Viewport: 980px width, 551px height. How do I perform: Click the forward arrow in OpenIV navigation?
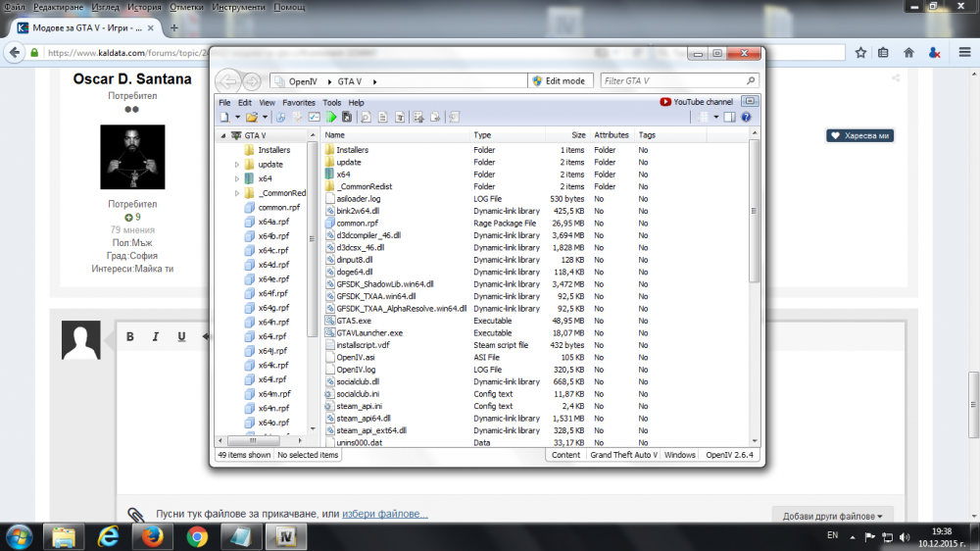[x=252, y=81]
